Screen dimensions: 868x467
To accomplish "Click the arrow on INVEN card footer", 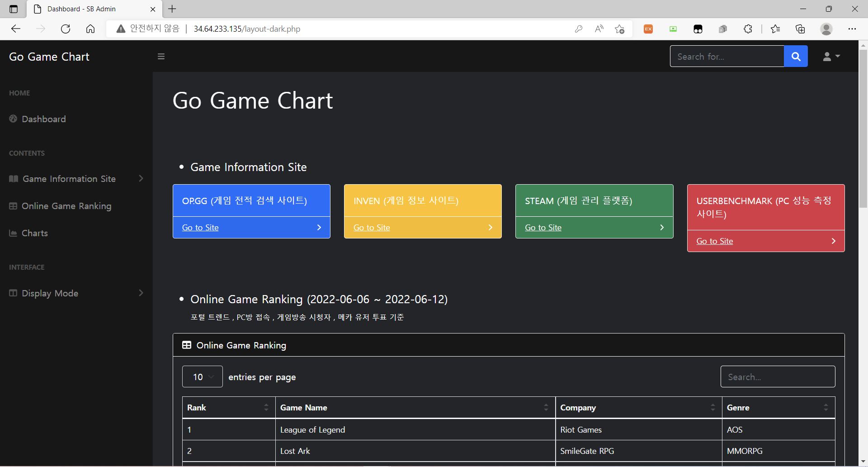I will coord(491,227).
